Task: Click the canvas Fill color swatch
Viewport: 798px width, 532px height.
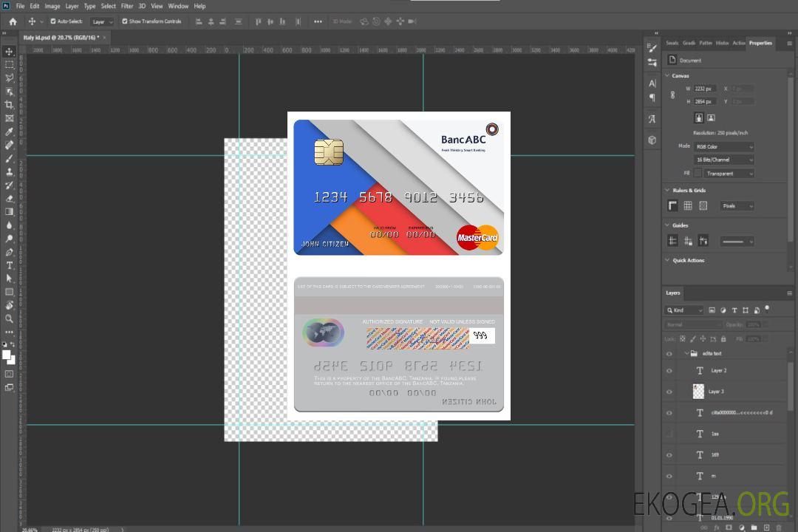Action: [x=698, y=174]
